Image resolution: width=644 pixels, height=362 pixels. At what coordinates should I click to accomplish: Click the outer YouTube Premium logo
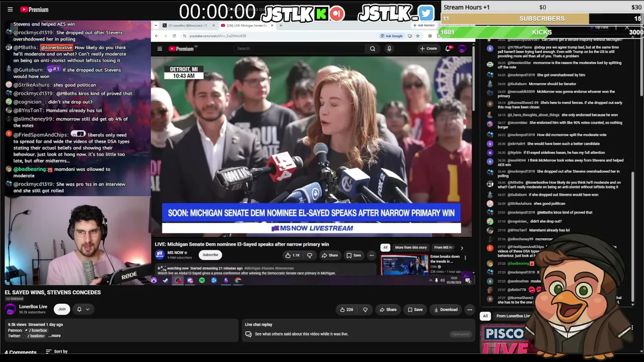pos(34,10)
